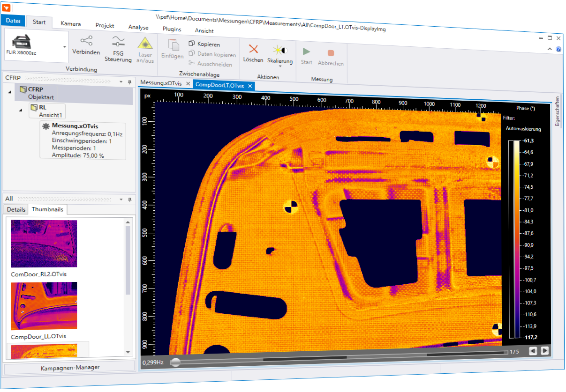The image size is (566, 392).
Task: Go to next image frame
Action: pyautogui.click(x=545, y=350)
